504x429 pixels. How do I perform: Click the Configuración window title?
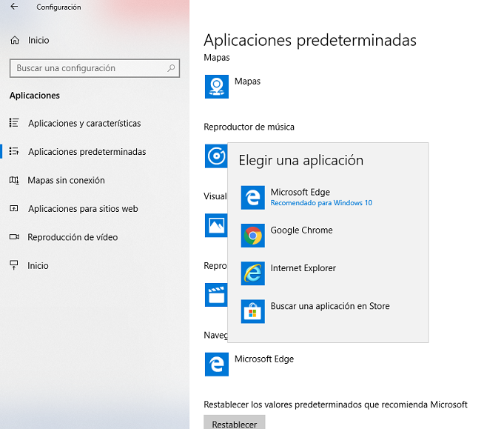(x=58, y=7)
